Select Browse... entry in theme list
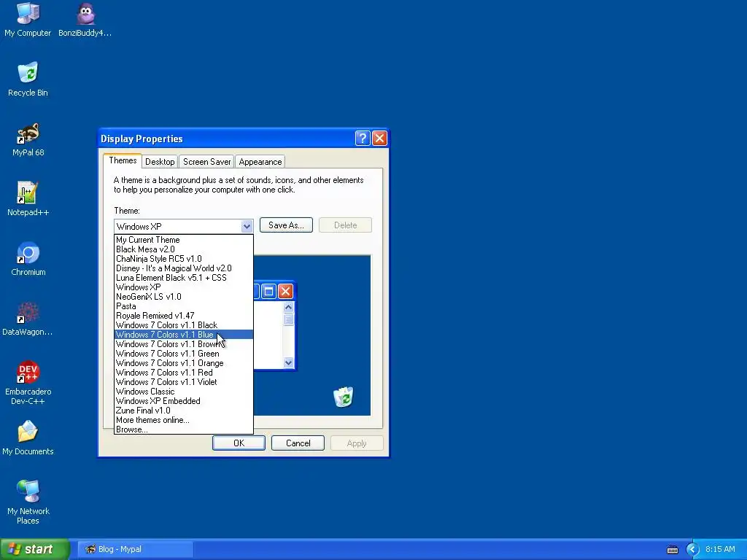This screenshot has width=747, height=560. tap(183, 429)
